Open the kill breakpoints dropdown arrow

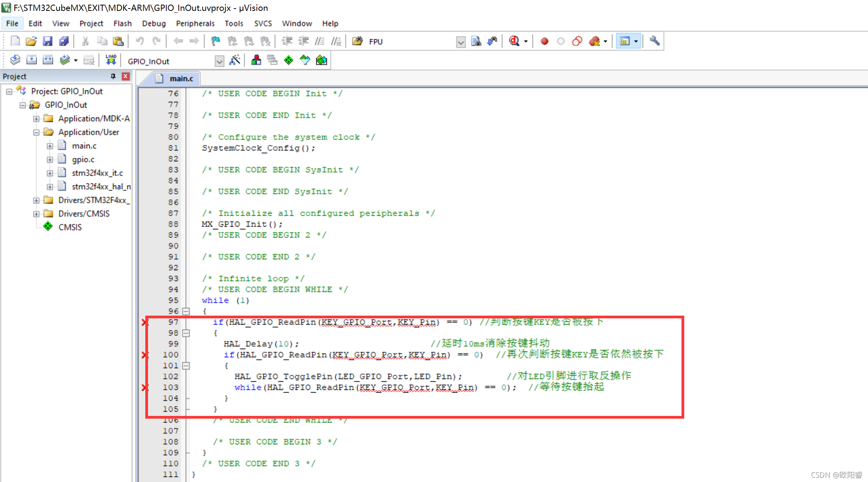pyautogui.click(x=605, y=41)
